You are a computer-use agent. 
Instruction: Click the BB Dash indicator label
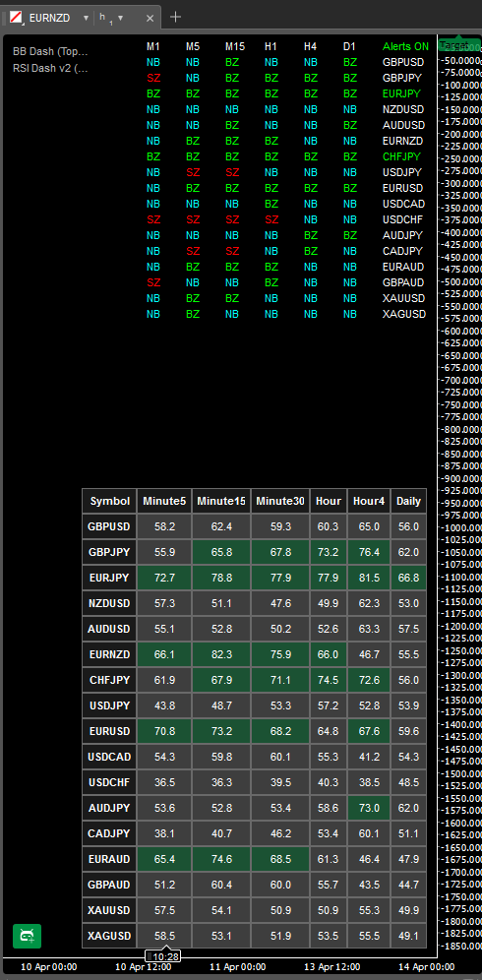[x=50, y=52]
